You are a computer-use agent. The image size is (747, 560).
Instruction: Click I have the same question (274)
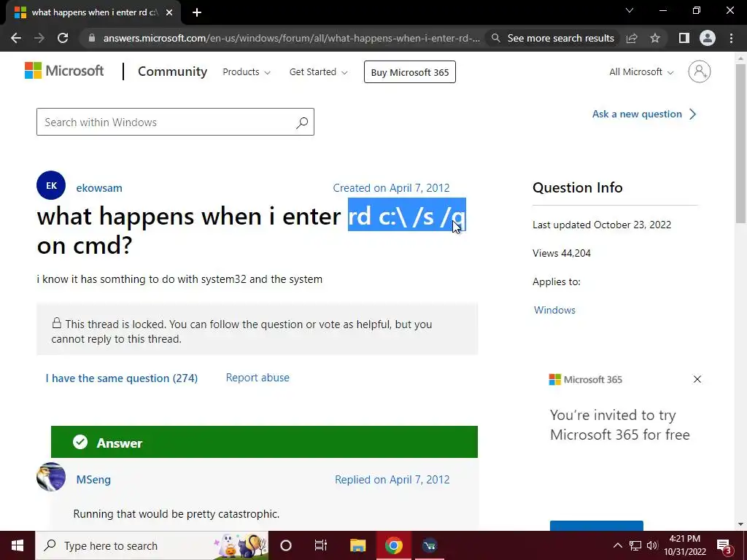pos(122,378)
